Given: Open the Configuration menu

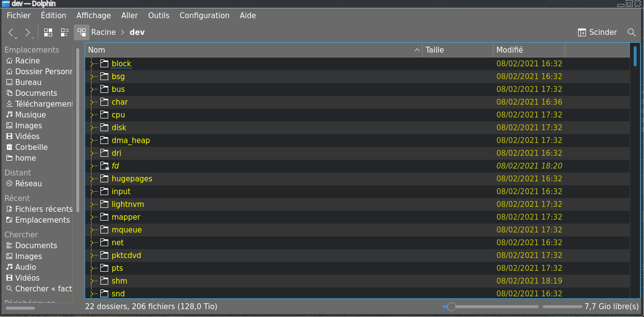Looking at the screenshot, I should coord(205,16).
